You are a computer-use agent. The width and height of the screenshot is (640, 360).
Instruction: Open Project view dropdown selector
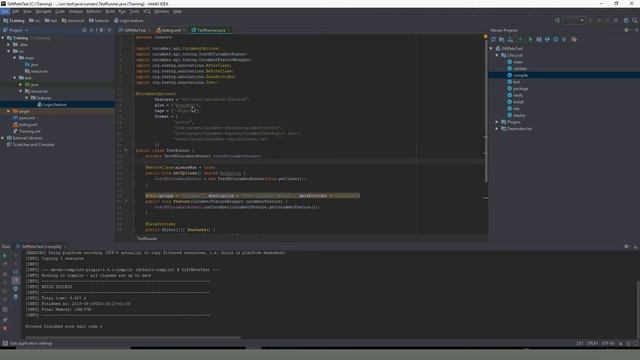pos(16,30)
